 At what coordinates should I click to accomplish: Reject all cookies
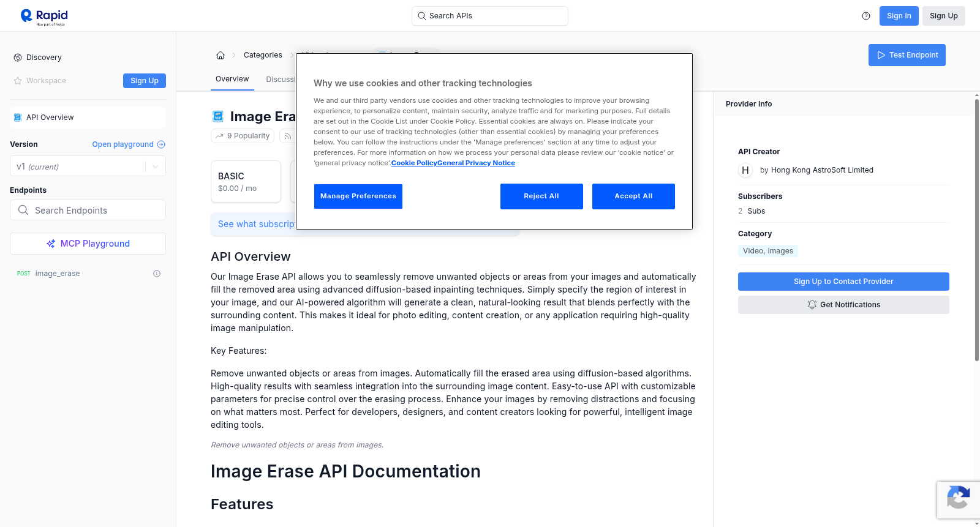(x=541, y=196)
